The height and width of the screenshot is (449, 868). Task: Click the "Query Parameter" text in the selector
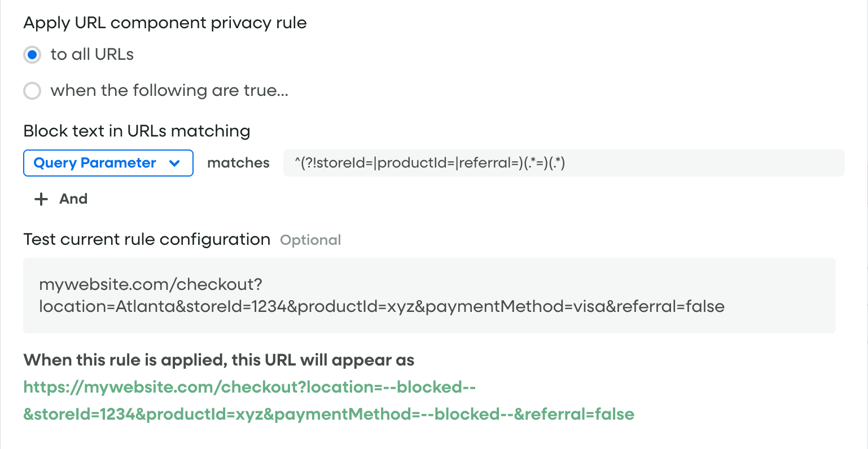click(95, 163)
